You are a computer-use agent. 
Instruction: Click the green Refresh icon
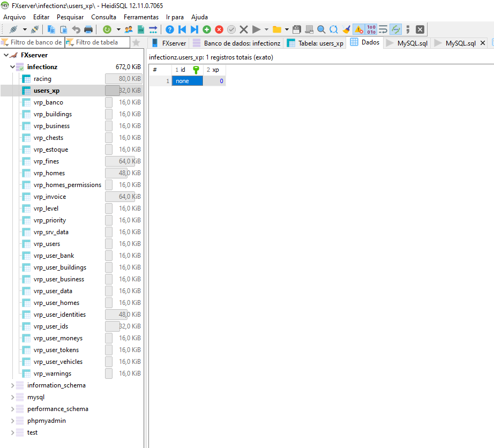(107, 29)
